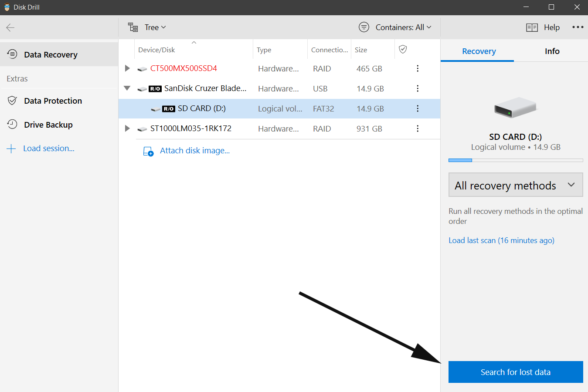Click the 931 GB size cell

pos(369,129)
